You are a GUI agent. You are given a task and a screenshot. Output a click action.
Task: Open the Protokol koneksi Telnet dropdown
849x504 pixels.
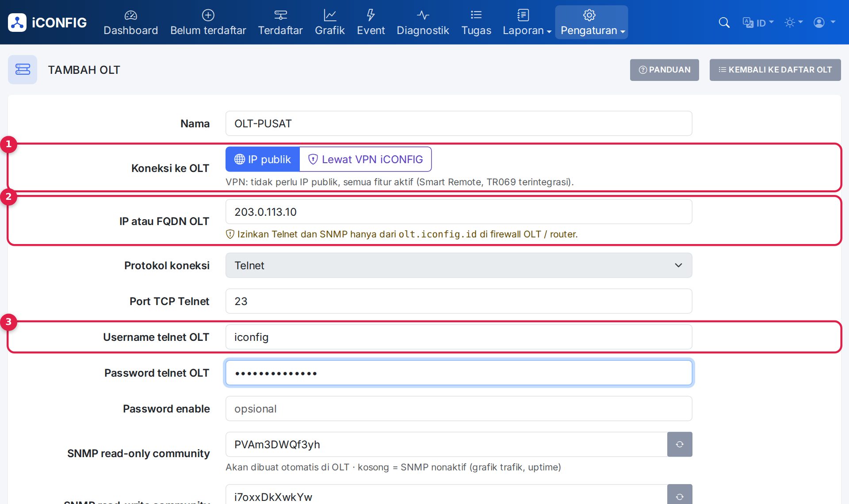[459, 265]
